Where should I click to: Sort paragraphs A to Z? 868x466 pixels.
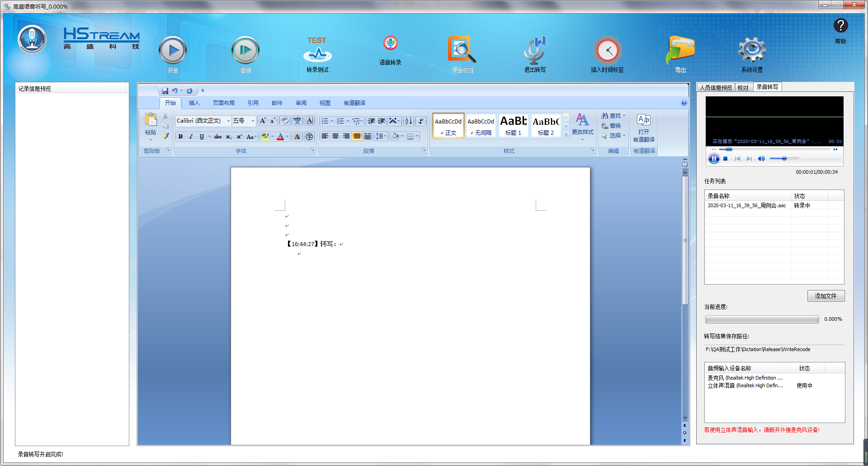pos(408,121)
